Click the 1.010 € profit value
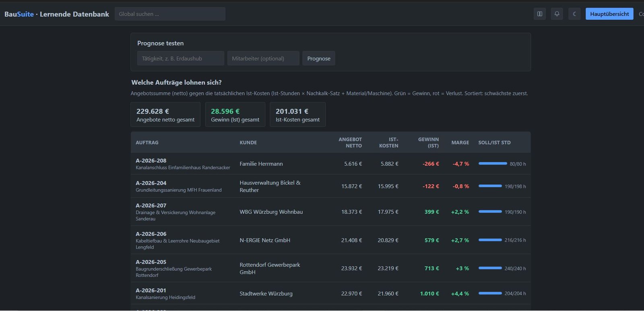The width and height of the screenshot is (644, 311). click(429, 294)
